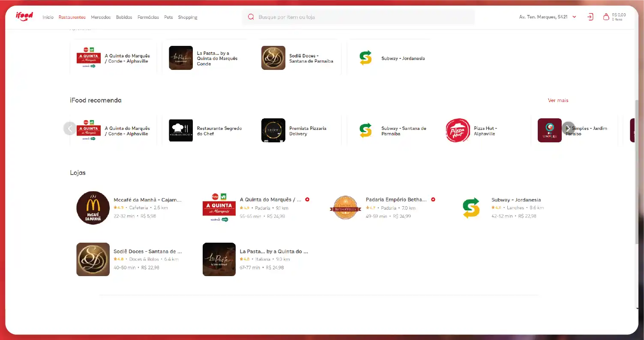
Task: Expand the address dropdown chevron
Action: 574,17
